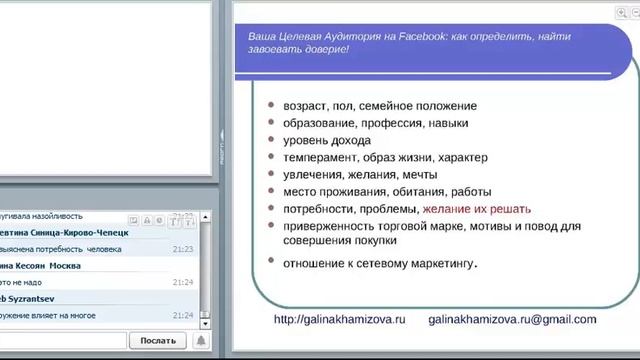The image size is (640, 360).
Task: Open the http://galinakhamizova.ru link
Action: (340, 319)
